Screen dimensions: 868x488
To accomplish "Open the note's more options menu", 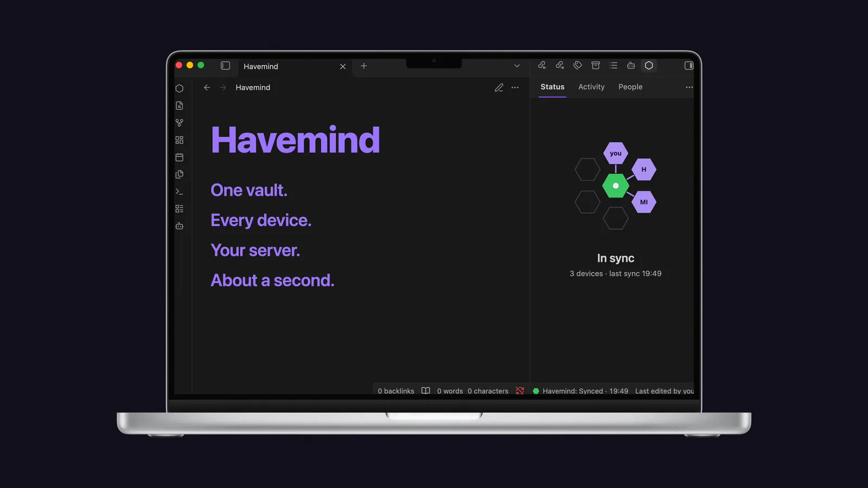I will pyautogui.click(x=515, y=88).
